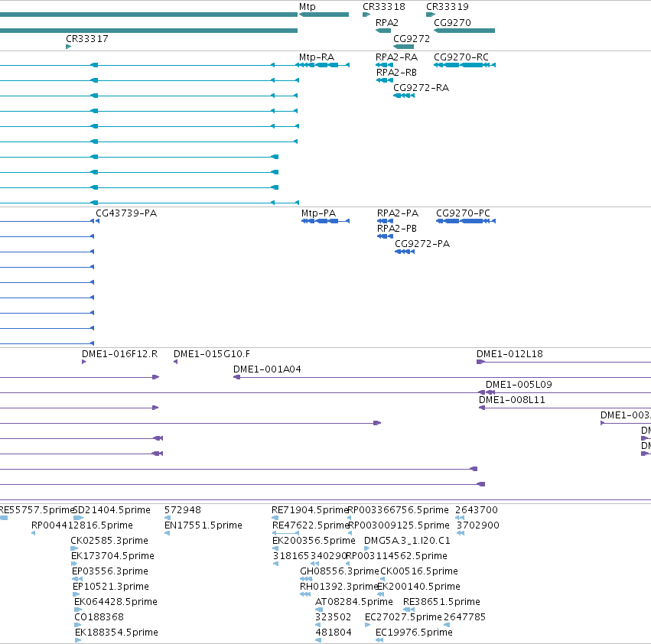Click the DME1-001A04 clone label
The image size is (651, 644).
tap(267, 369)
